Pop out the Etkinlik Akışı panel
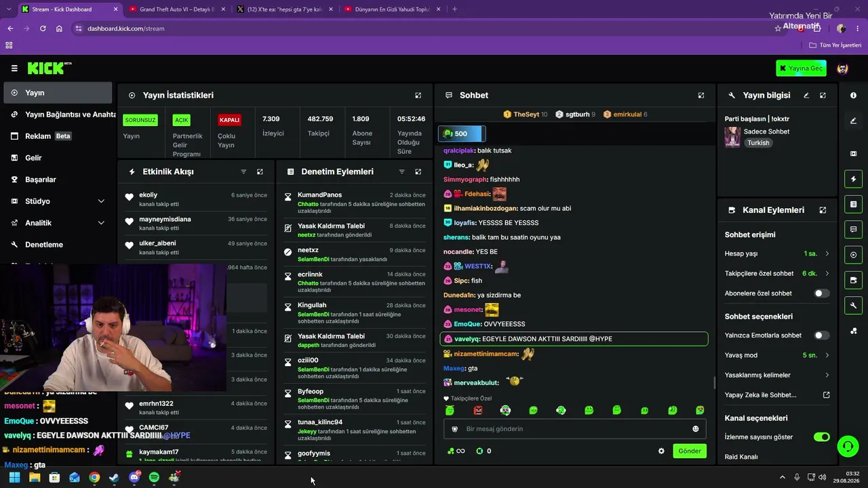Image resolution: width=868 pixels, height=488 pixels. [x=260, y=172]
